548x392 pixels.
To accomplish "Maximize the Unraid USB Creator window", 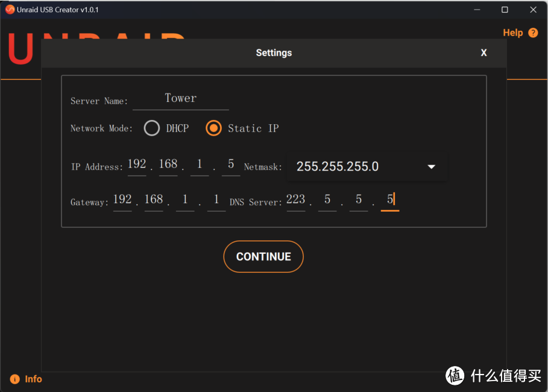I will point(505,10).
